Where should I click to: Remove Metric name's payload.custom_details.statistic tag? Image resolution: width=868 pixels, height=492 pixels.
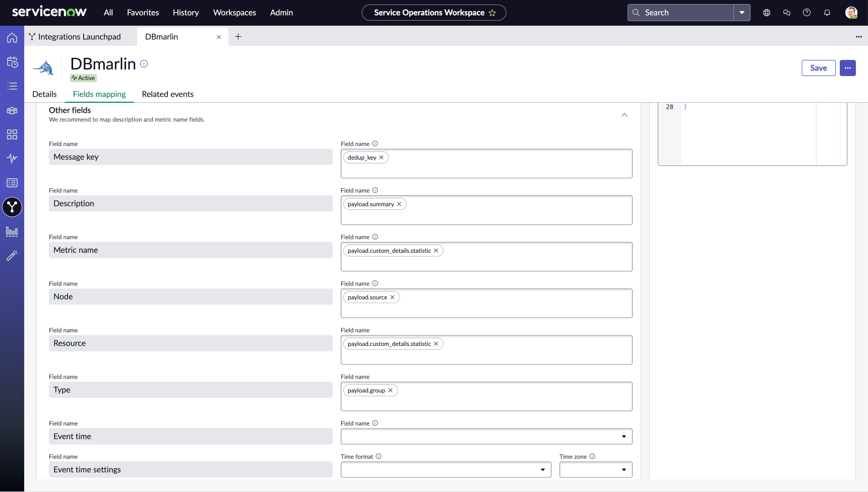point(436,251)
